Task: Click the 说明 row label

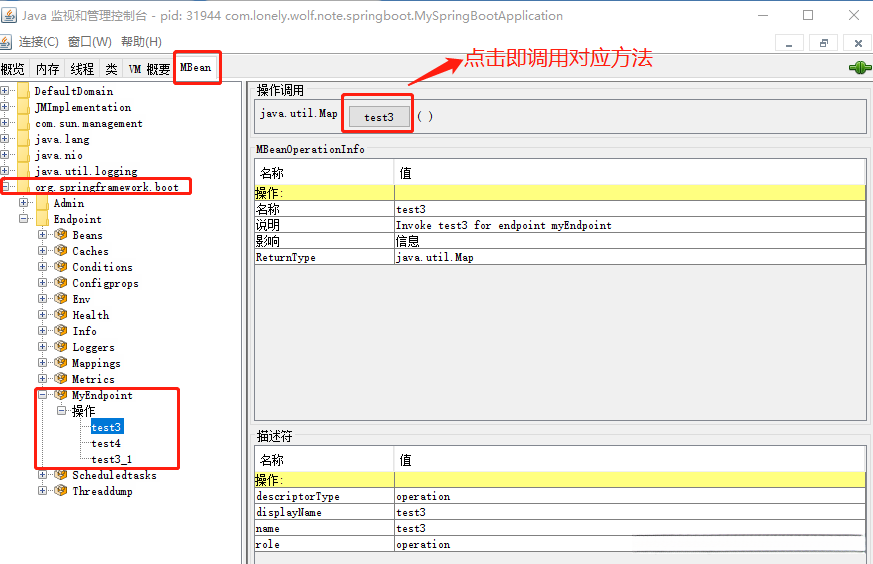Action: click(x=325, y=225)
